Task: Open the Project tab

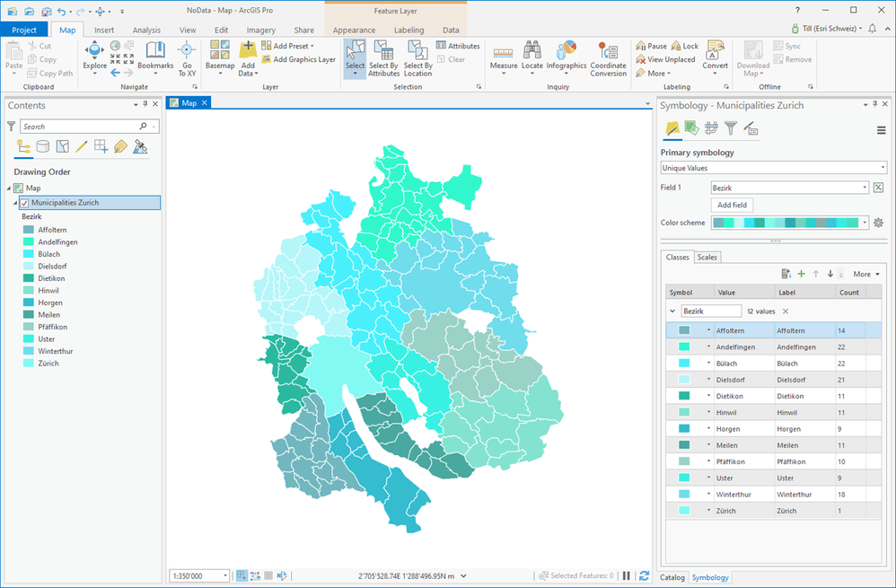Action: pos(24,30)
